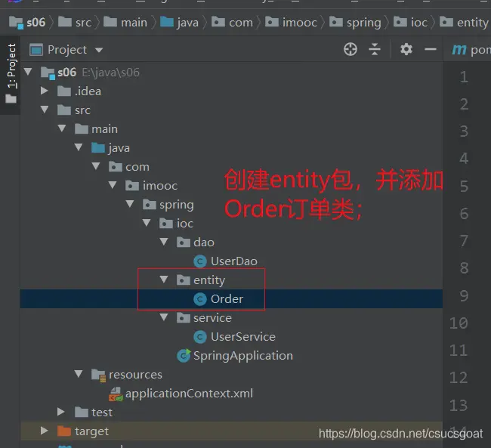Screen dimensions: 491x448
Task: Click the dao package folder icon
Action: coord(184,243)
